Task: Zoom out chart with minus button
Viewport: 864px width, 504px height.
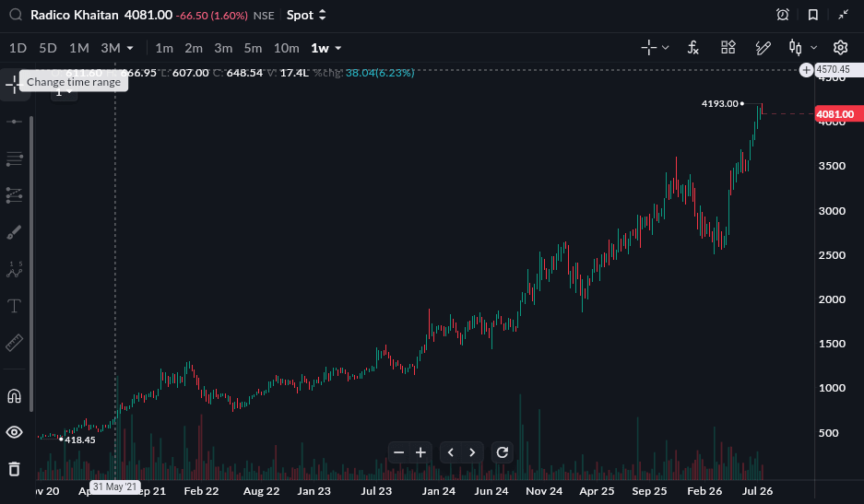Action: (399, 452)
